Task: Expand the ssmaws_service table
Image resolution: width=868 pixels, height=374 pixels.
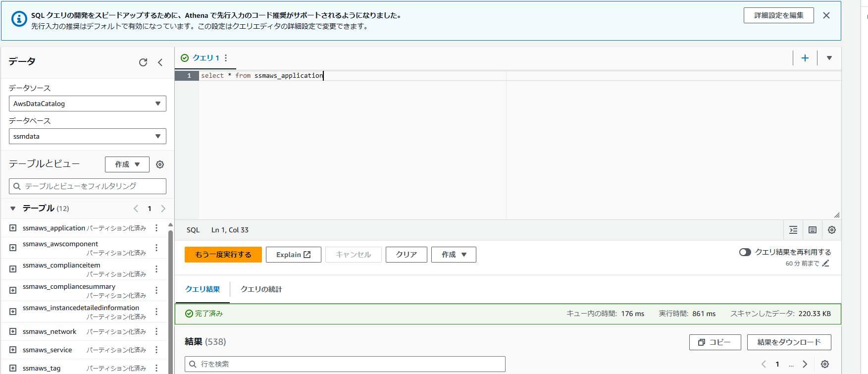Action: point(13,350)
